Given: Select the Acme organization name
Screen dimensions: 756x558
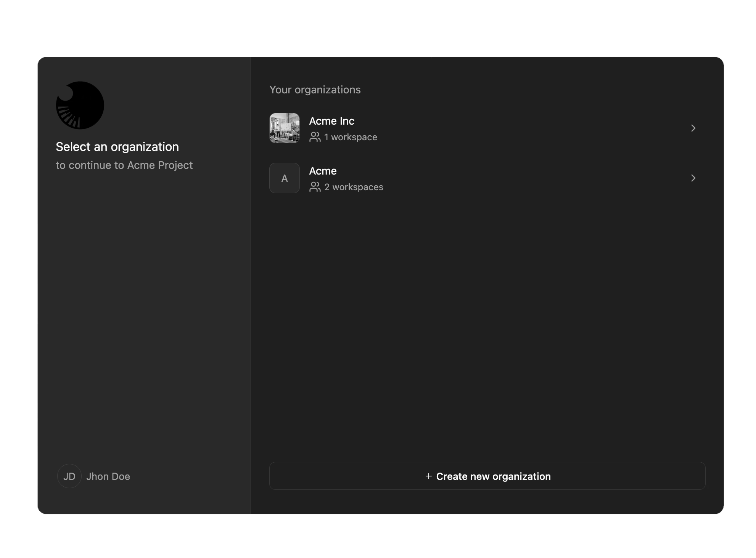Looking at the screenshot, I should coord(323,171).
